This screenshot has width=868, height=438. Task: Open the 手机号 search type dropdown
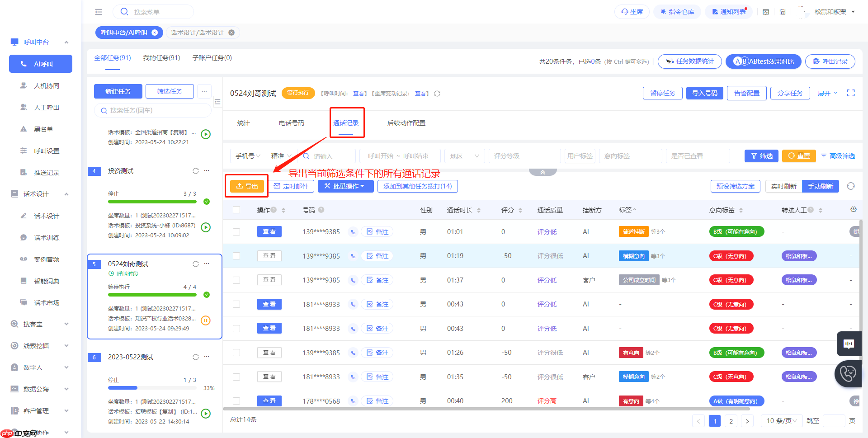[248, 156]
